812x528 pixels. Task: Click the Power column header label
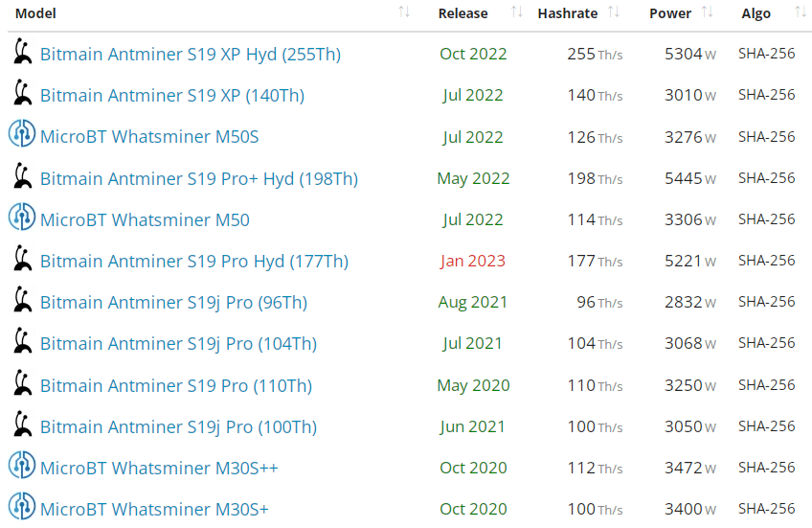click(670, 13)
